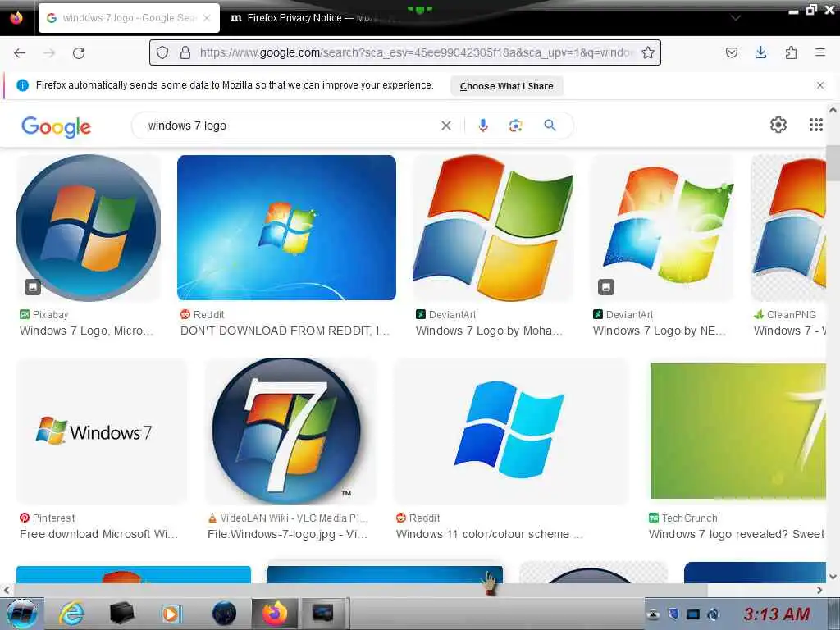Switch to windows 7 logo Google Search tab
840x630 pixels.
tap(129, 18)
